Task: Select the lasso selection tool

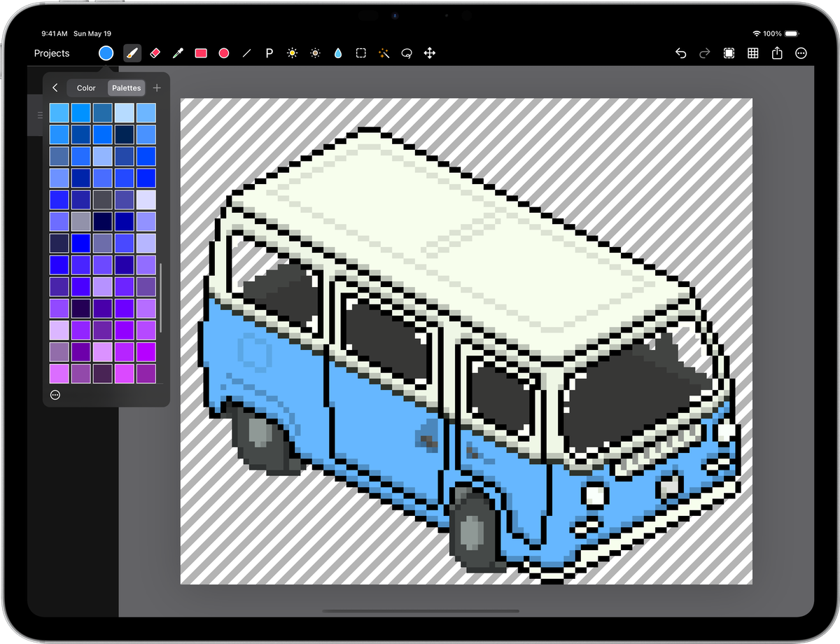Action: click(407, 53)
